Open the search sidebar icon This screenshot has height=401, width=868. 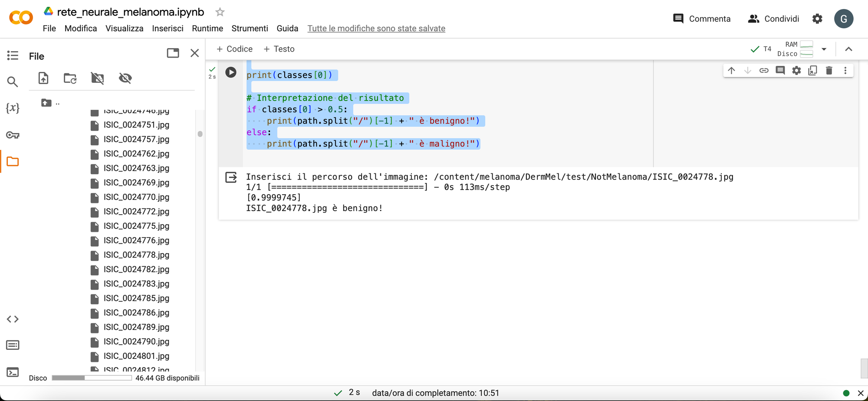click(13, 82)
